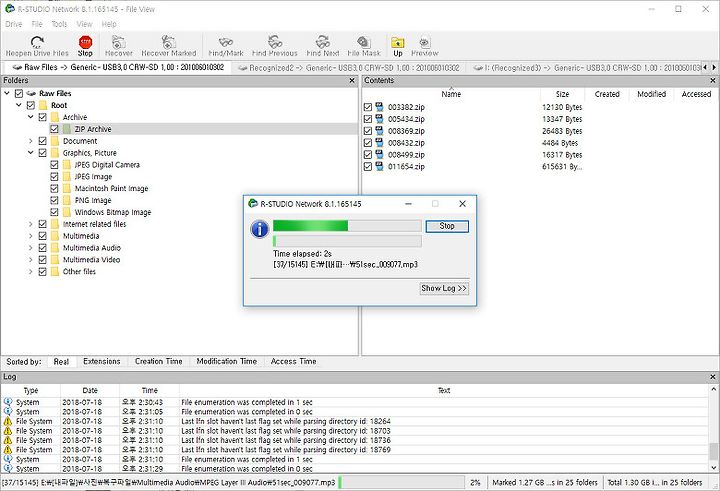
Task: Expand the Document folder node
Action: 31,141
